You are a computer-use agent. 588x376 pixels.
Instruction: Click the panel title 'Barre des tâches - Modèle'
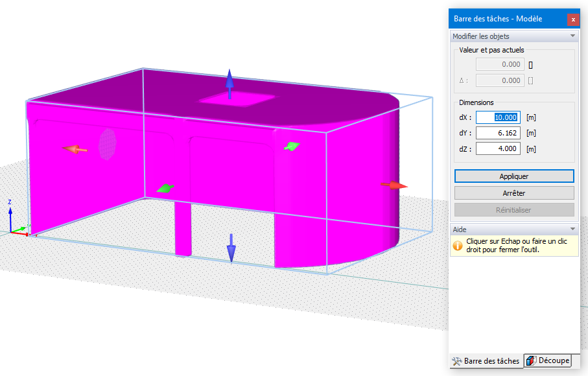498,19
